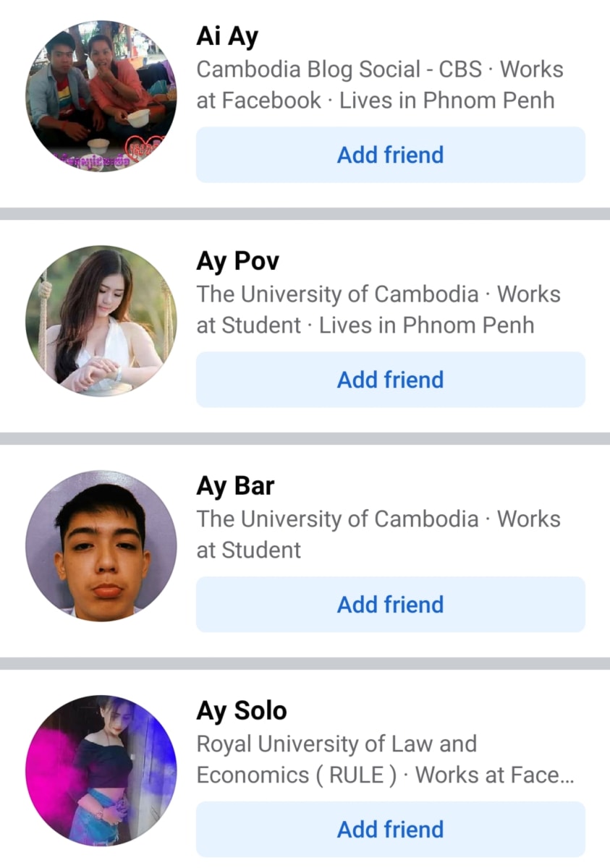Viewport: 610px width, 868px height.
Task: Tap Ai Ay's Lives in Phnom Penh line
Action: pyautogui.click(x=447, y=100)
